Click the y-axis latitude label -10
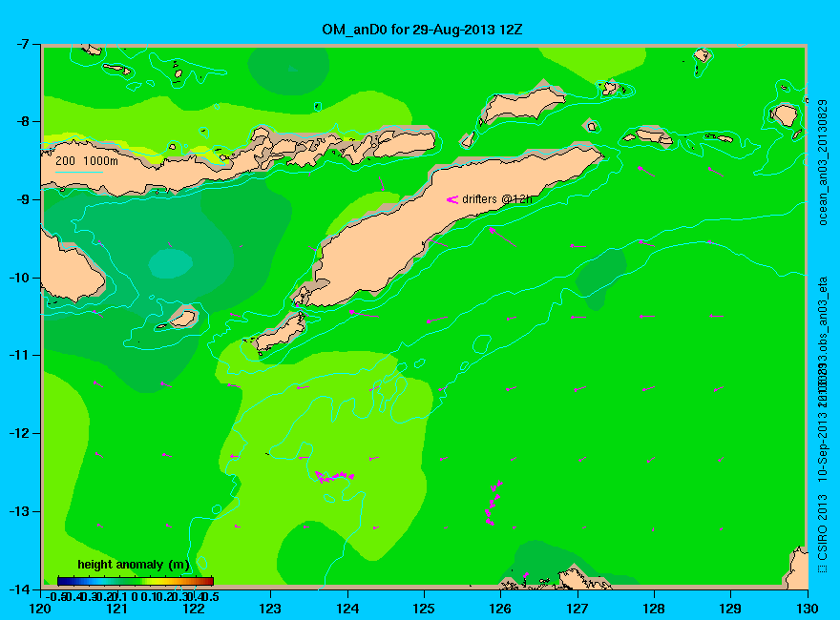The image size is (840, 620). coord(18,278)
